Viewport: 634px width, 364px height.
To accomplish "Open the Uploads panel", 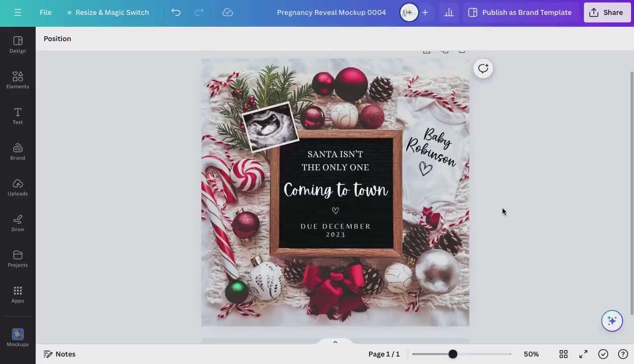I will point(18,187).
